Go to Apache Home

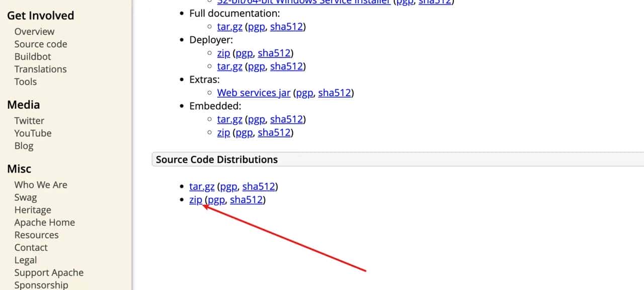click(45, 223)
